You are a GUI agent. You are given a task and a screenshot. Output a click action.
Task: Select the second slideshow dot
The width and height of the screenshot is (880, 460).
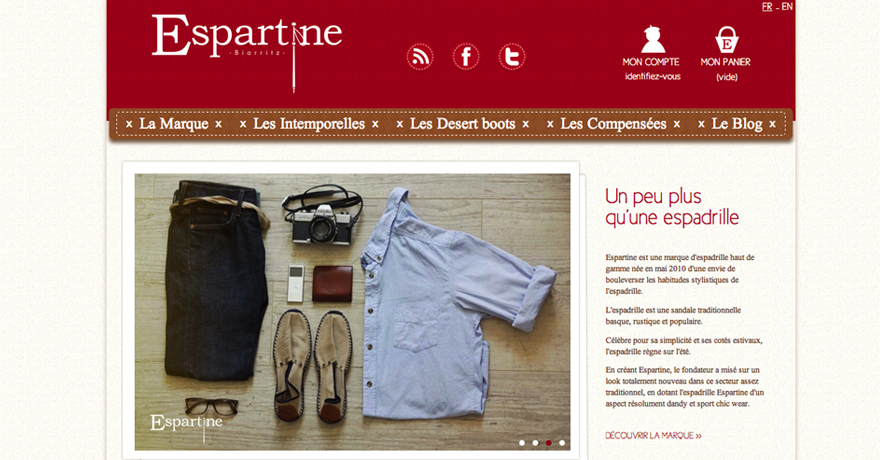click(535, 443)
